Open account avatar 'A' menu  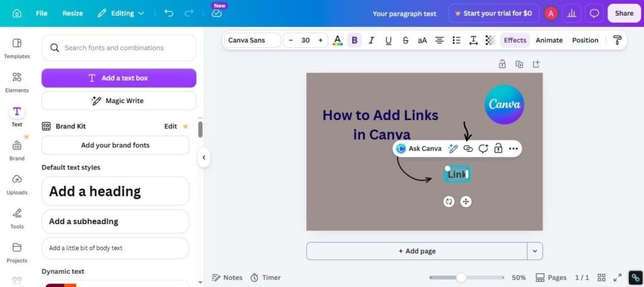click(551, 13)
